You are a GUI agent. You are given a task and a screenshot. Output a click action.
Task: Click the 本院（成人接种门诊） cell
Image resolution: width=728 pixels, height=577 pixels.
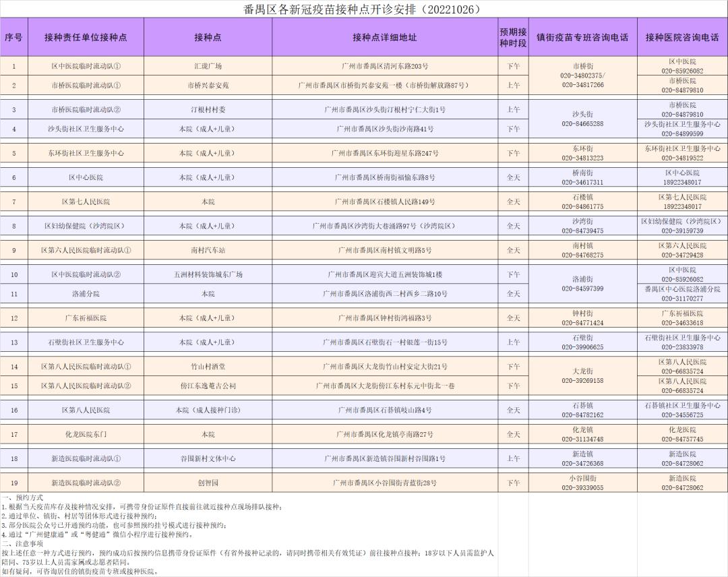tap(208, 410)
